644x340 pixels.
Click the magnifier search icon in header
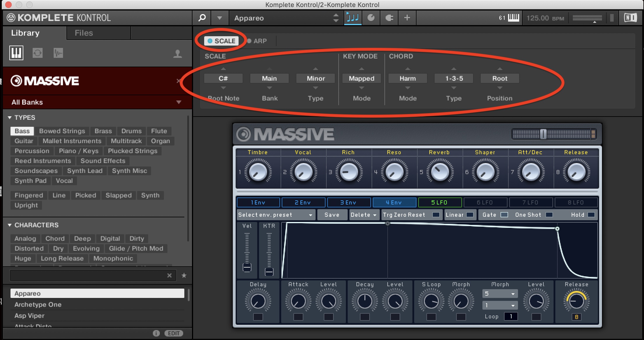(202, 18)
